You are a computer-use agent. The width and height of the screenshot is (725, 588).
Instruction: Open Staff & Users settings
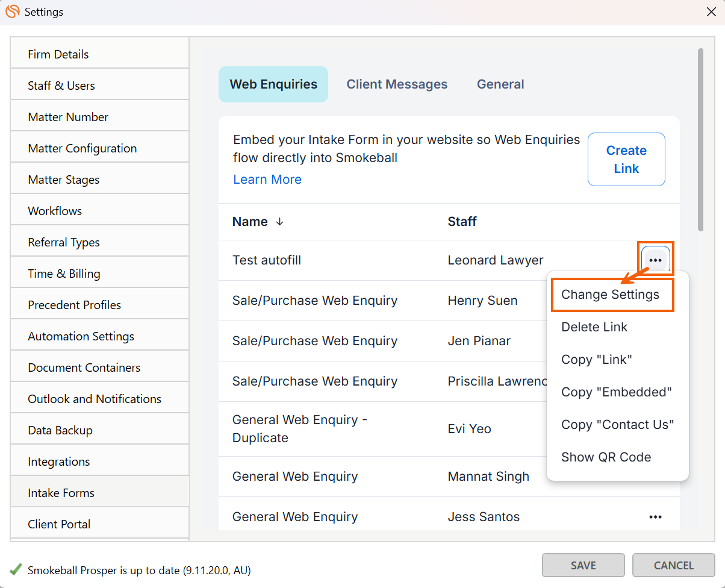click(x=61, y=86)
